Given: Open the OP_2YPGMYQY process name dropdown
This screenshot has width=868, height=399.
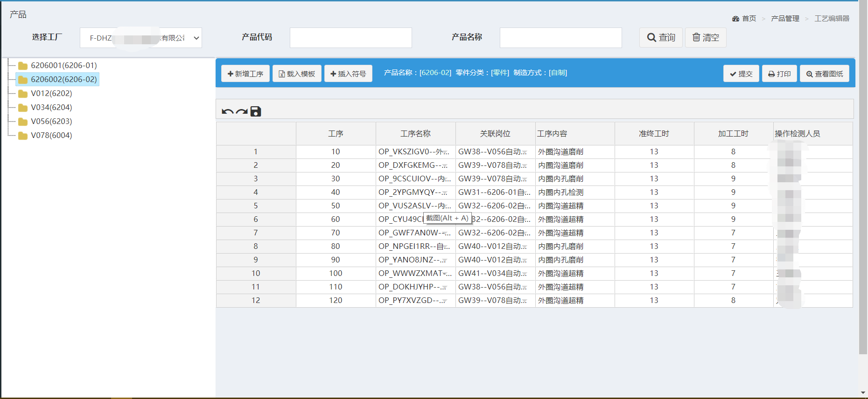Looking at the screenshot, I should coord(445,193).
